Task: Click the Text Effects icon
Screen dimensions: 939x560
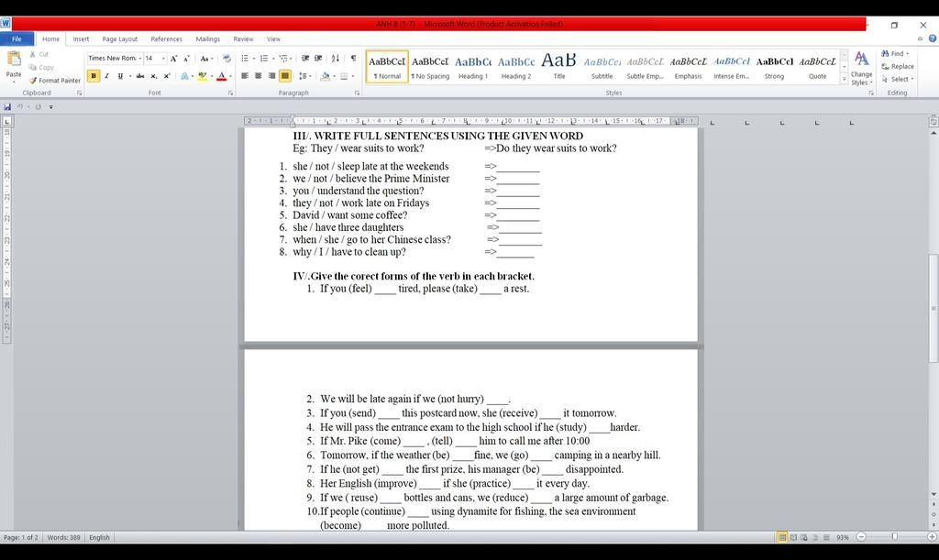Action: [184, 76]
